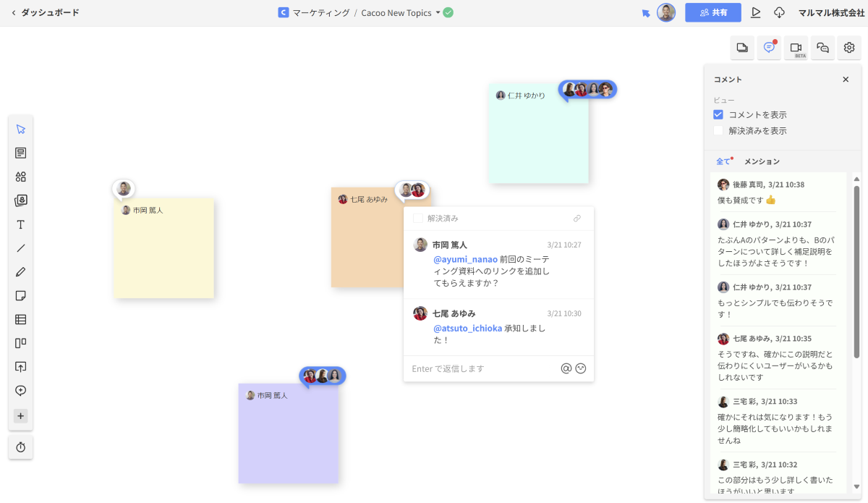Open Cacoo New Topics dropdown arrow

tap(438, 12)
